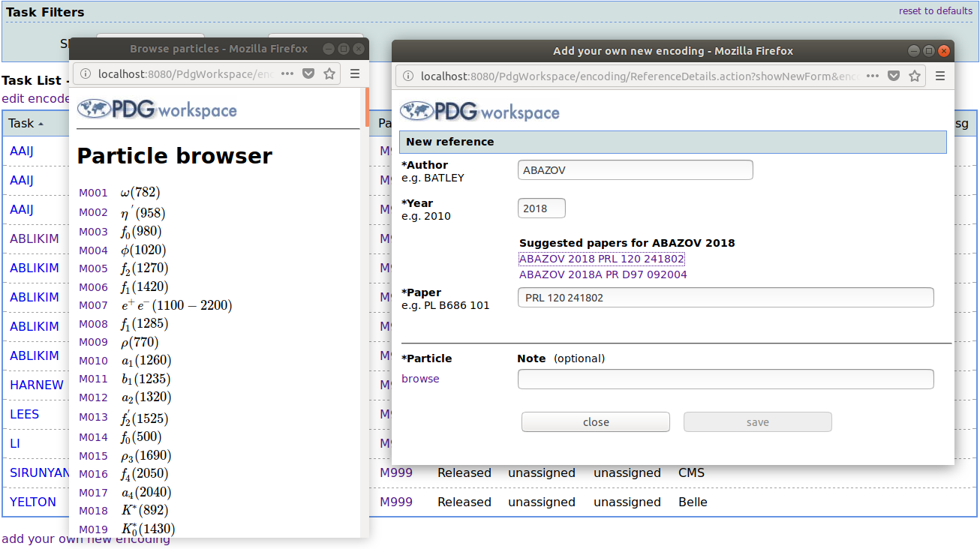Click PDG workspace logo in particle browser
Viewport: 980px width, 549px height.
pos(157,109)
